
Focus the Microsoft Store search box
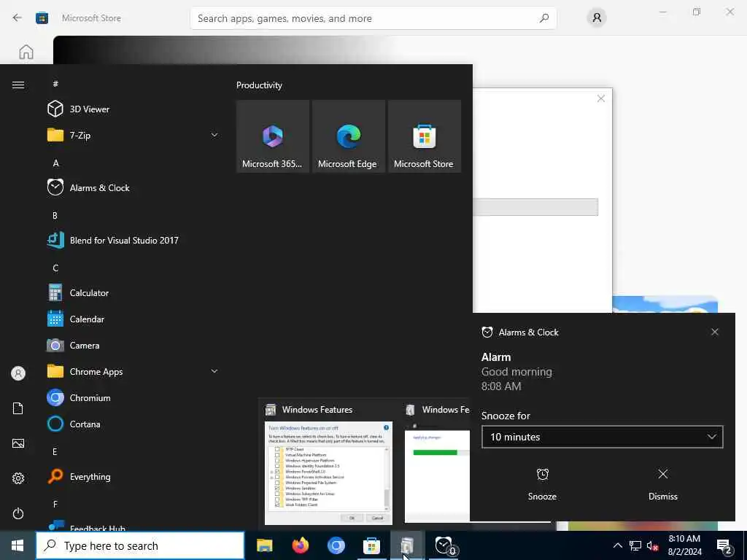coord(373,18)
